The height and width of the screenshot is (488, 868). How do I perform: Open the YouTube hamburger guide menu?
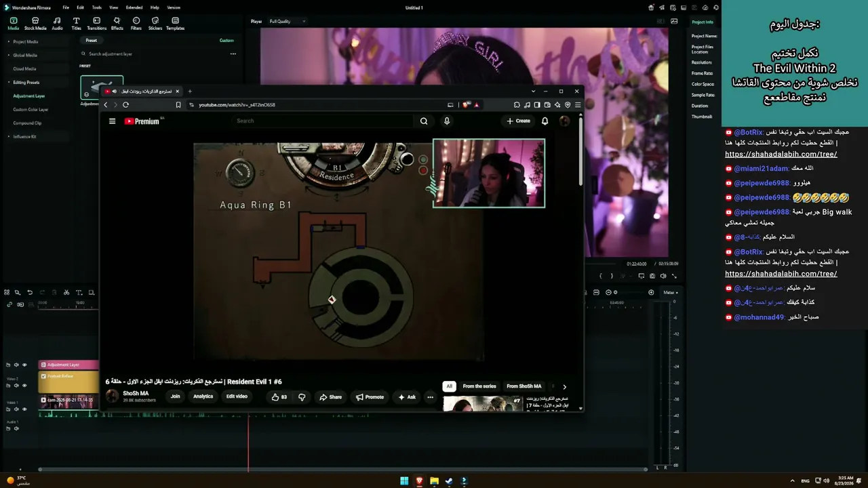[x=112, y=121]
